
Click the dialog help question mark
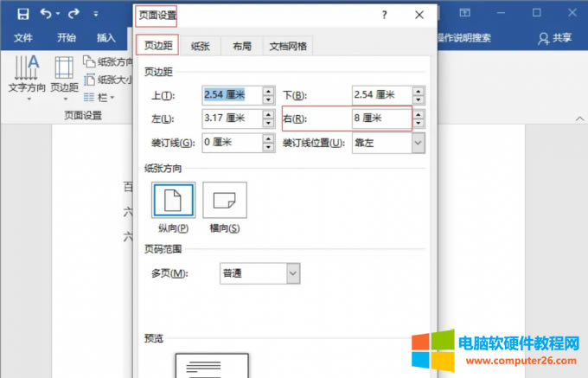[385, 15]
